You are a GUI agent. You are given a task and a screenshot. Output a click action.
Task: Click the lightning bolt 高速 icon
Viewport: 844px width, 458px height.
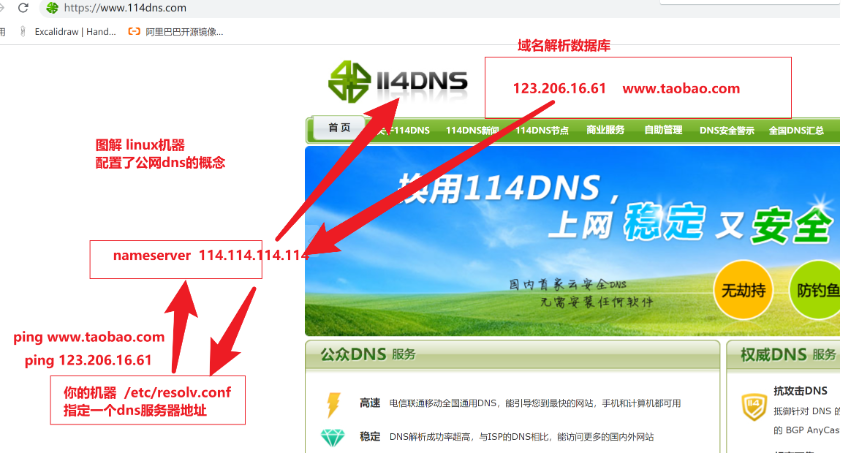333,404
